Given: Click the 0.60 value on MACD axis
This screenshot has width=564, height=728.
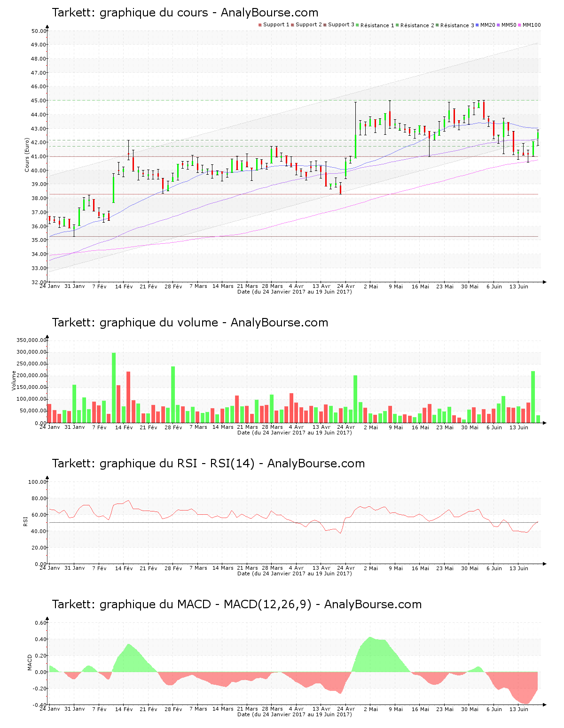Looking at the screenshot, I should click(41, 623).
